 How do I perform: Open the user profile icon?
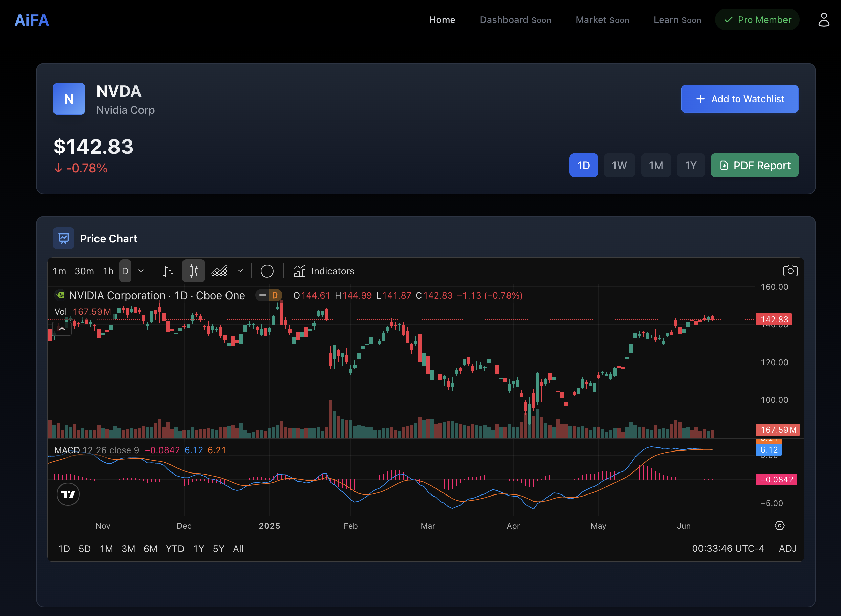coord(823,20)
